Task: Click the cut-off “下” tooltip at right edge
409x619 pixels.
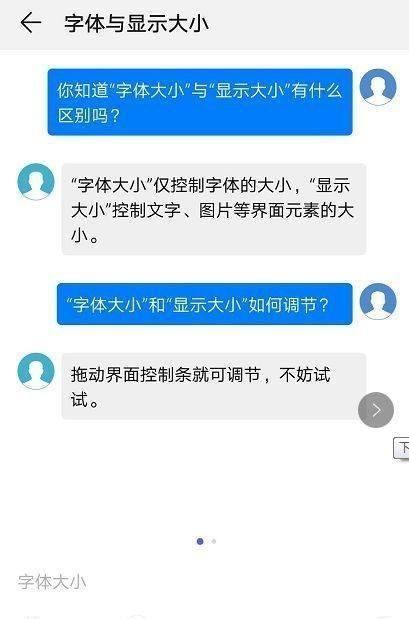Action: (x=401, y=448)
